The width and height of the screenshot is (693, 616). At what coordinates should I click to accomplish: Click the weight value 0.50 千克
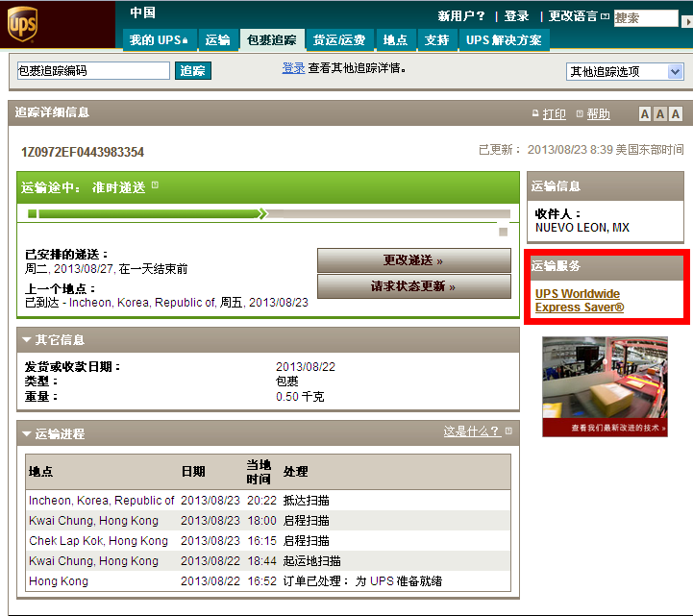(x=300, y=397)
